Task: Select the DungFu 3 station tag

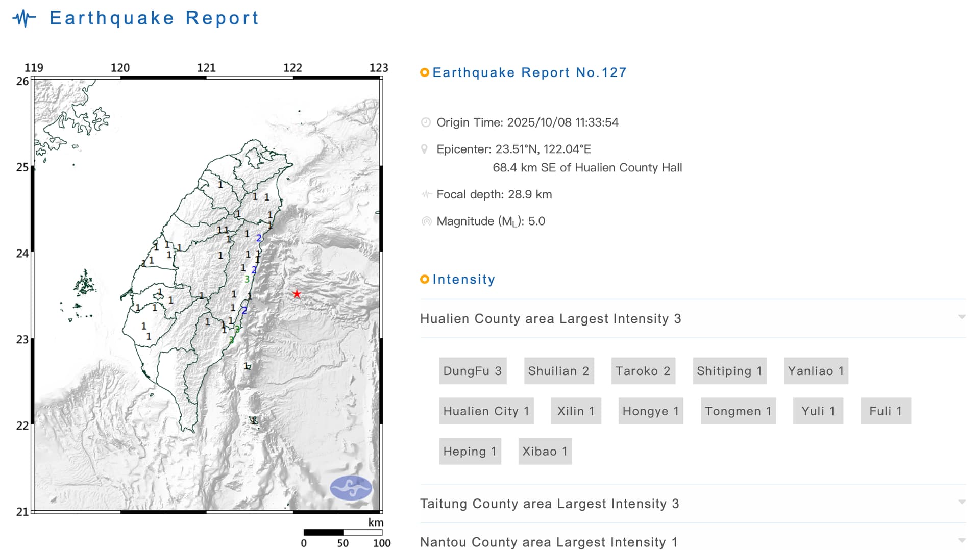Action: pyautogui.click(x=472, y=371)
